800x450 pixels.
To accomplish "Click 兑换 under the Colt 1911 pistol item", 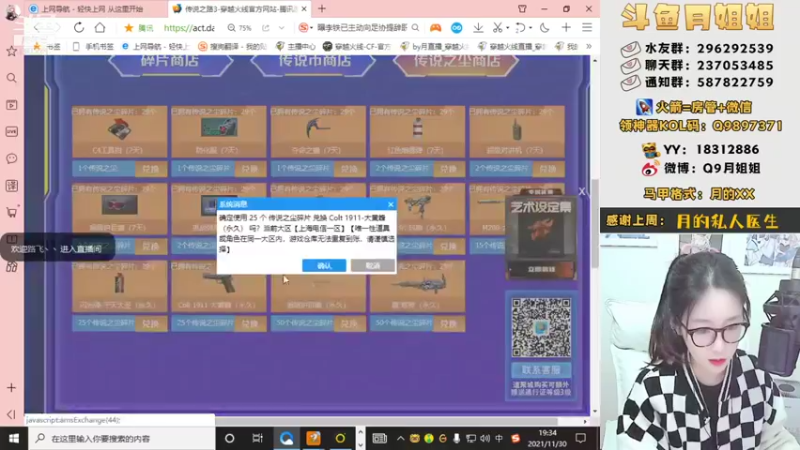I will coord(250,323).
